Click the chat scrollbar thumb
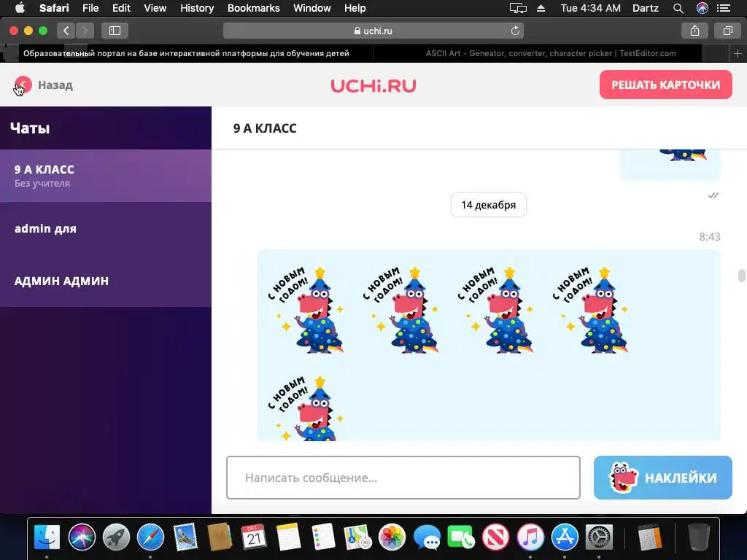The image size is (747, 560). [741, 276]
